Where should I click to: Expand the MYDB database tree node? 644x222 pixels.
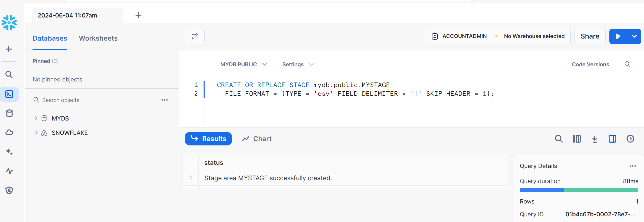point(36,118)
